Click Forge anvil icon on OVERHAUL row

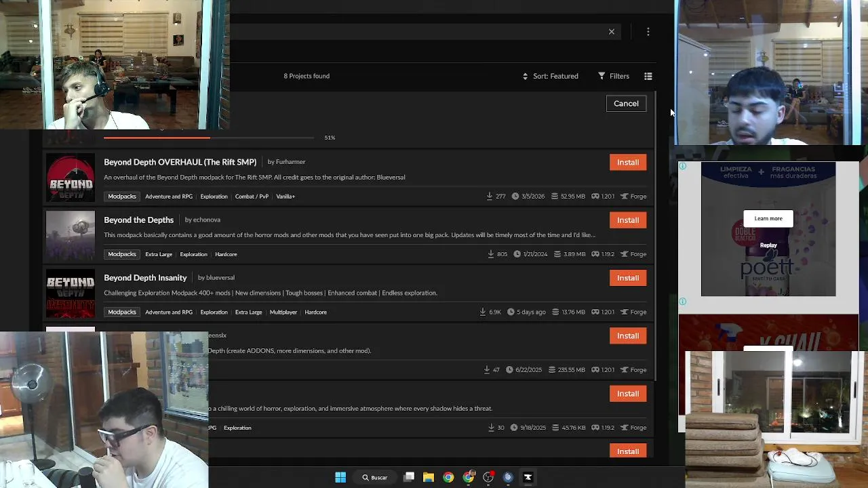coord(625,197)
